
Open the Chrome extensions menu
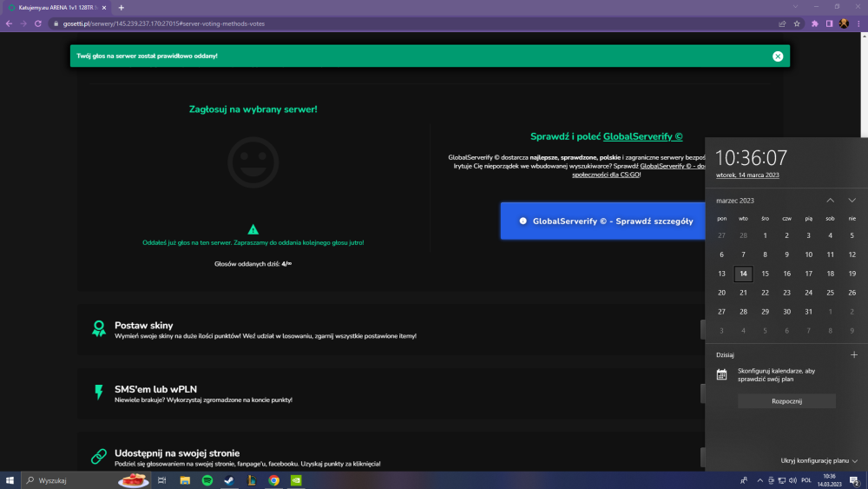click(815, 23)
